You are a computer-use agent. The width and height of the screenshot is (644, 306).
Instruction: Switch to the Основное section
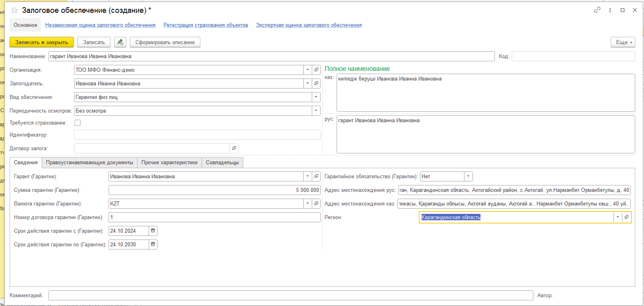[25, 25]
